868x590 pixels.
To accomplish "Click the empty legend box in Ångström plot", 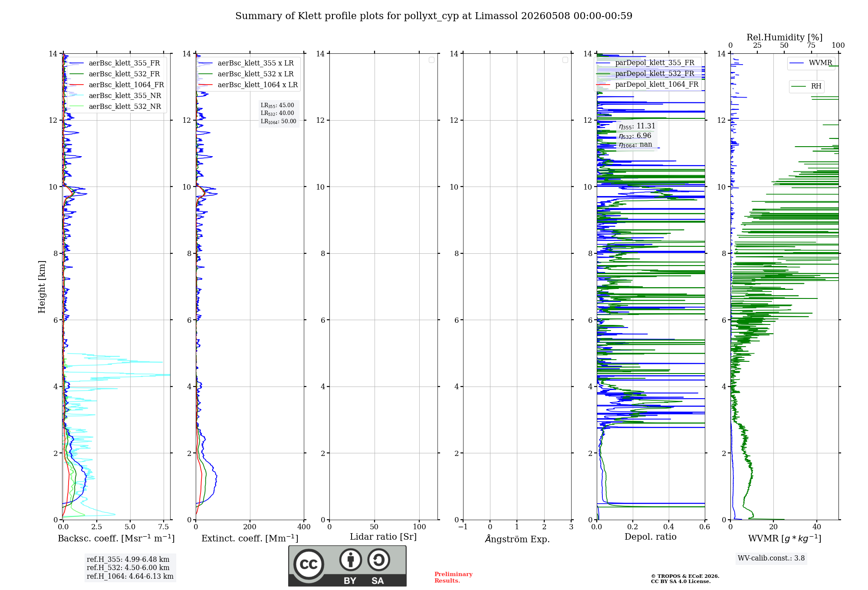I will tap(565, 60).
